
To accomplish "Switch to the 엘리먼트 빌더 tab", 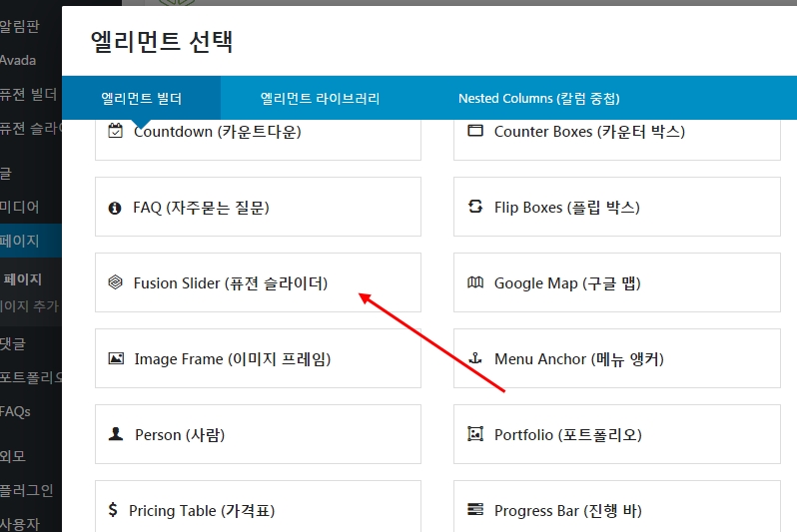I will 141,98.
